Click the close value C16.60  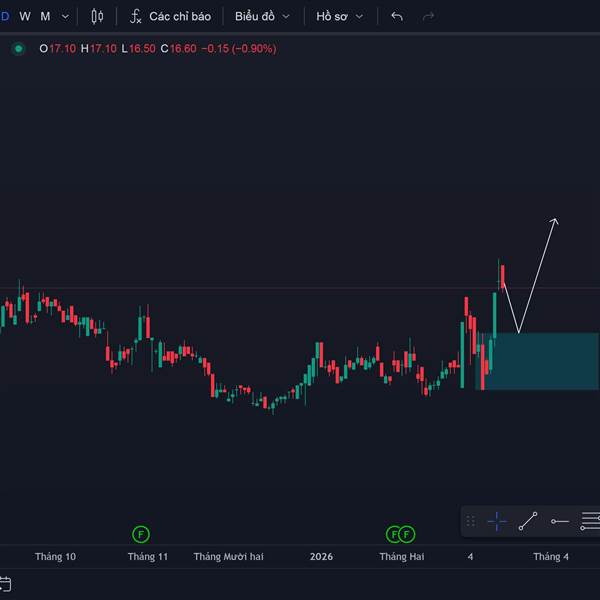coord(178,49)
